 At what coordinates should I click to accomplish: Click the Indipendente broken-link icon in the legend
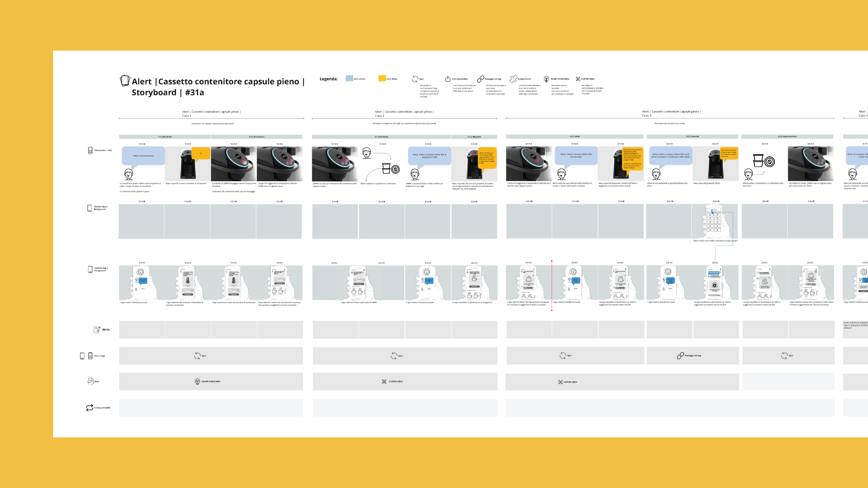click(513, 79)
